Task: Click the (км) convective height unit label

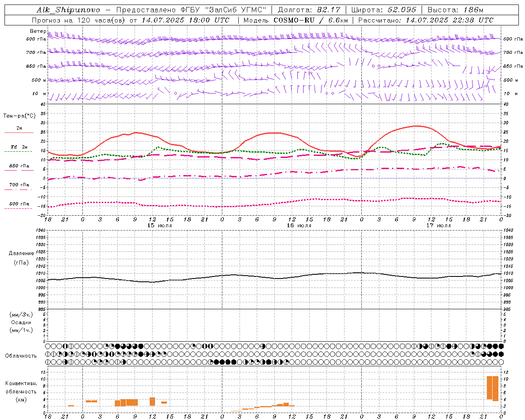Action: (x=21, y=399)
